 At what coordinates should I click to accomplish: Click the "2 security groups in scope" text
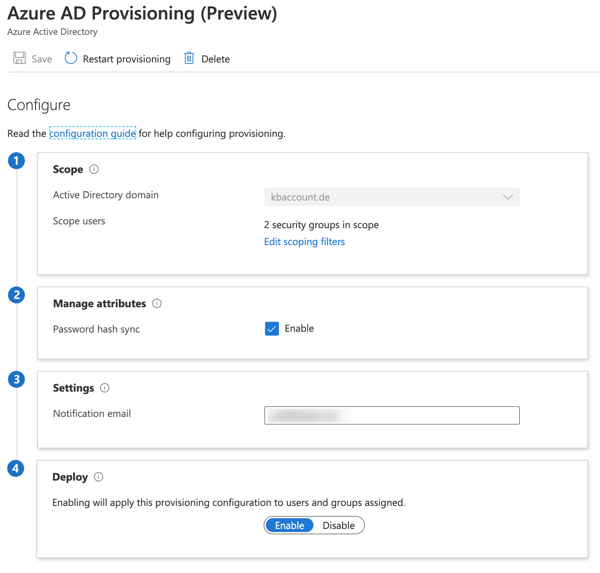point(321,225)
